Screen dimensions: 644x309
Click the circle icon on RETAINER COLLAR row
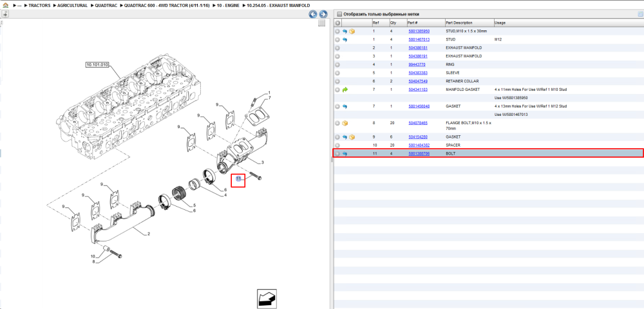tap(337, 81)
